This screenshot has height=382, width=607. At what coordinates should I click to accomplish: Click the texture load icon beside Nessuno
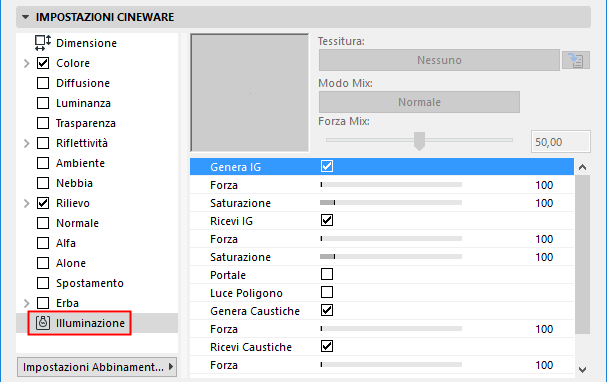576,60
